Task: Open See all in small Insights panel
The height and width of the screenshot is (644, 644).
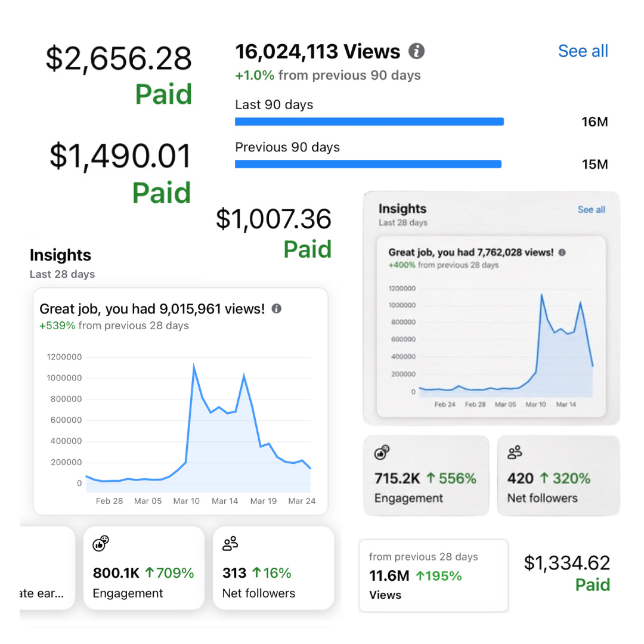Action: (x=591, y=209)
